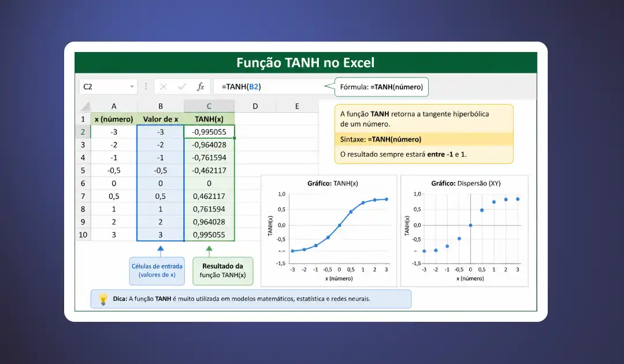Select cell B10 containing 3
The image size is (624, 364).
click(x=161, y=235)
